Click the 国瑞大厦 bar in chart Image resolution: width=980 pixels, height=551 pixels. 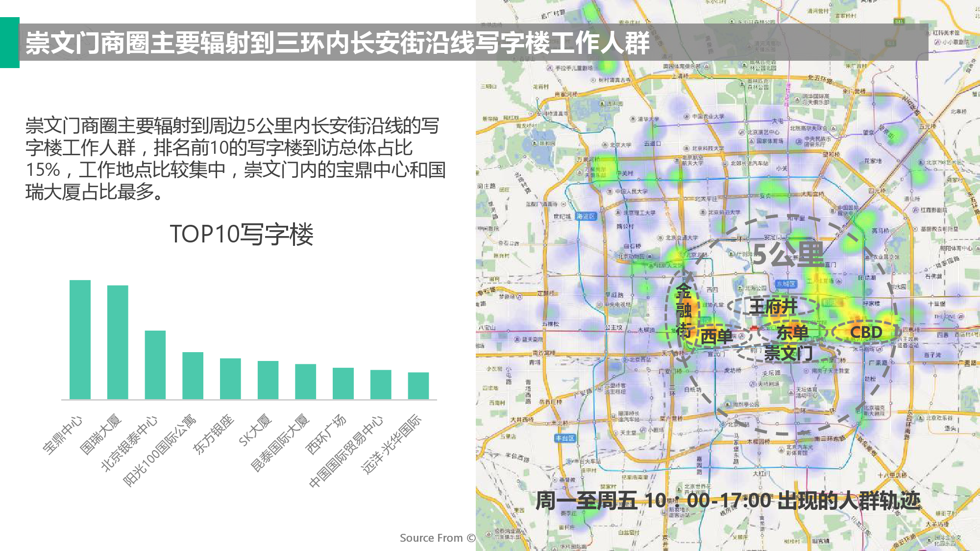pos(118,342)
